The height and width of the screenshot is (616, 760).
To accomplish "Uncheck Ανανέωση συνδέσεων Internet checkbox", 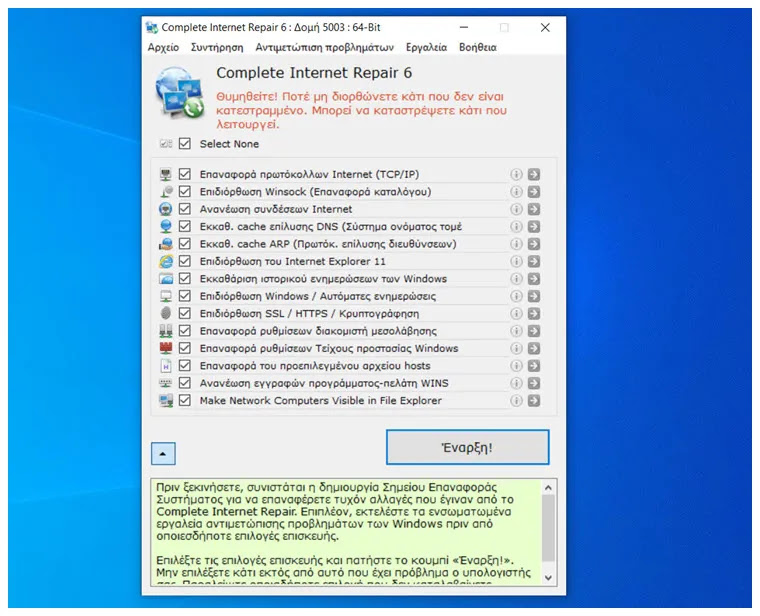I will [185, 209].
